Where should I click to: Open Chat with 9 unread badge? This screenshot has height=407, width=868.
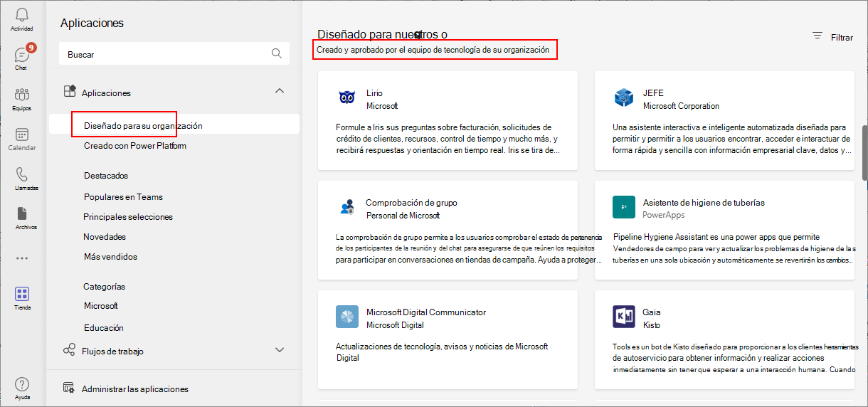(22, 55)
